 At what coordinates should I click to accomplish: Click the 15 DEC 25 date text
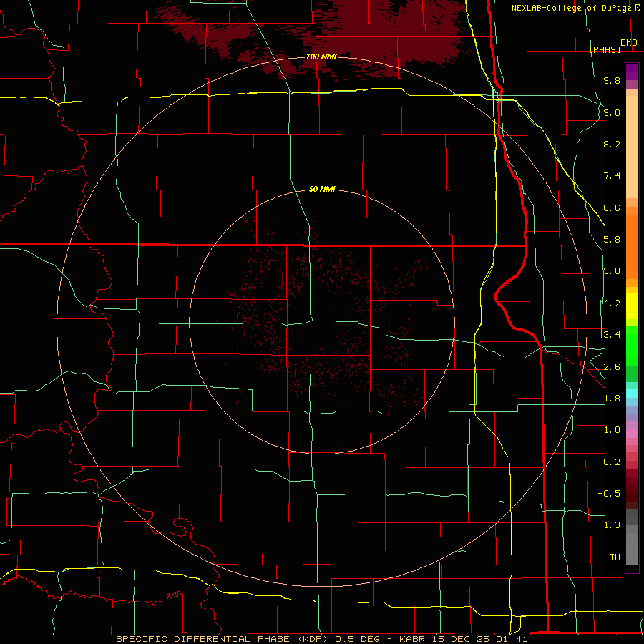tap(462, 639)
